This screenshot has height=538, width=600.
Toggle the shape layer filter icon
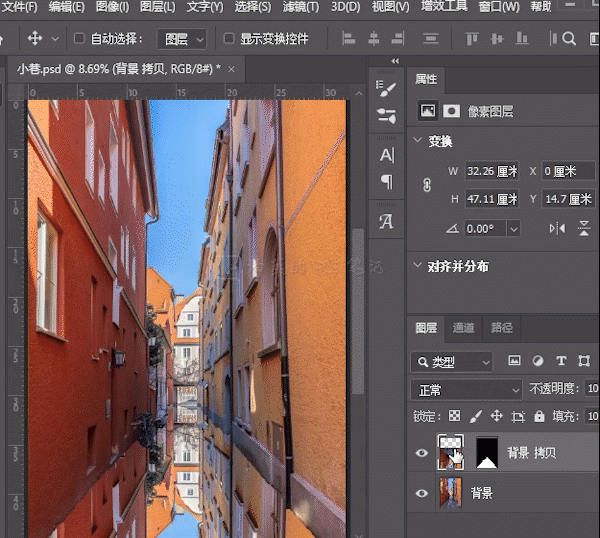pyautogui.click(x=584, y=361)
